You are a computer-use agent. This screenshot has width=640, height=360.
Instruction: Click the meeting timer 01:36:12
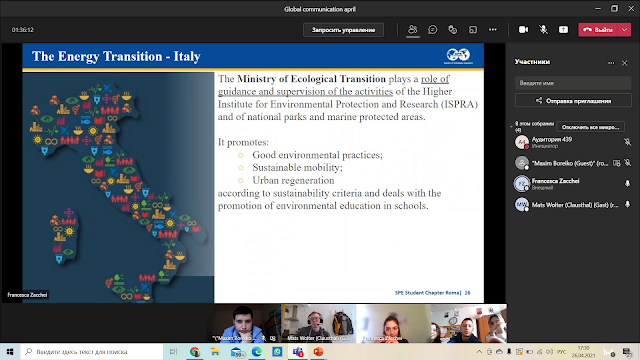coord(22,30)
